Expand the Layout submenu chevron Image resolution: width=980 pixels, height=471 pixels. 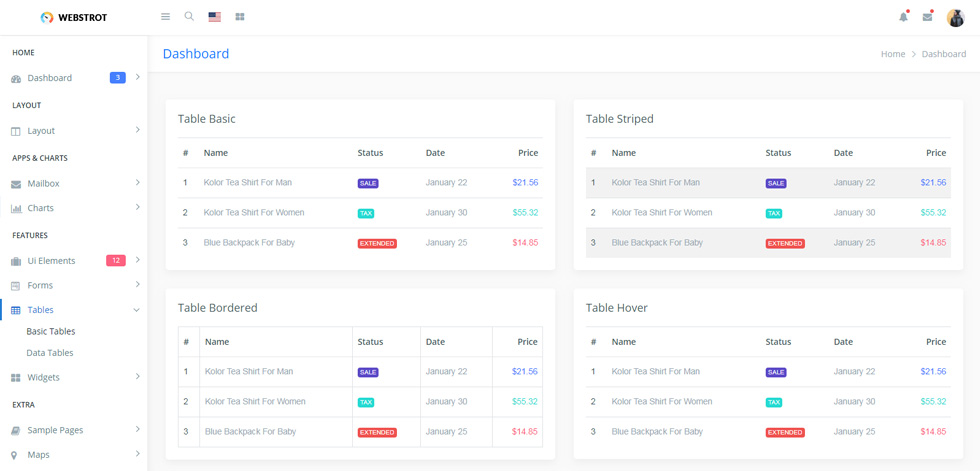click(138, 130)
